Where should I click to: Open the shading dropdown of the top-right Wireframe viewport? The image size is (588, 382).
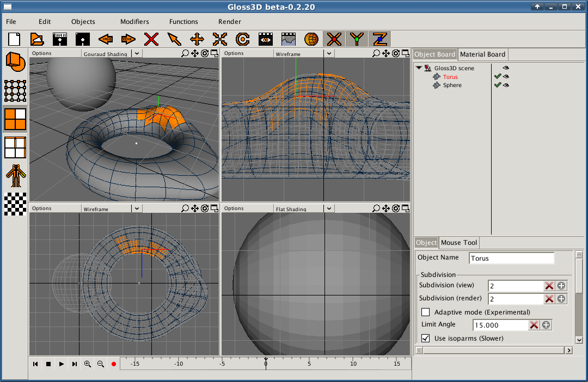(329, 54)
